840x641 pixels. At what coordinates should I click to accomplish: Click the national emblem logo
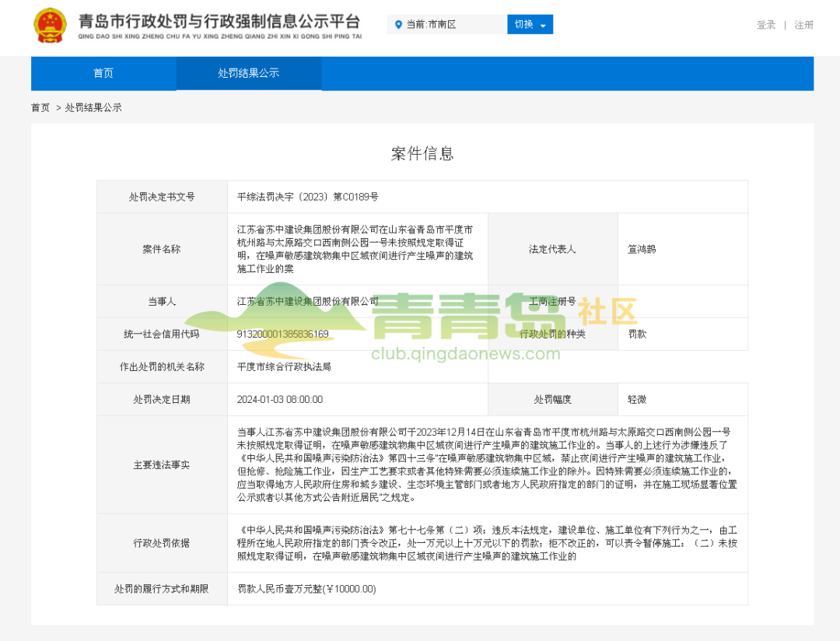click(50, 25)
